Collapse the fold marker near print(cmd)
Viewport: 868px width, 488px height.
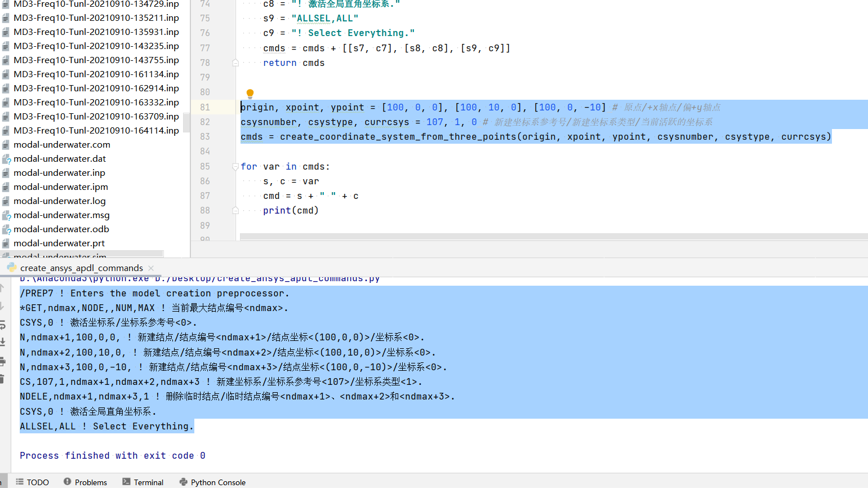click(235, 210)
